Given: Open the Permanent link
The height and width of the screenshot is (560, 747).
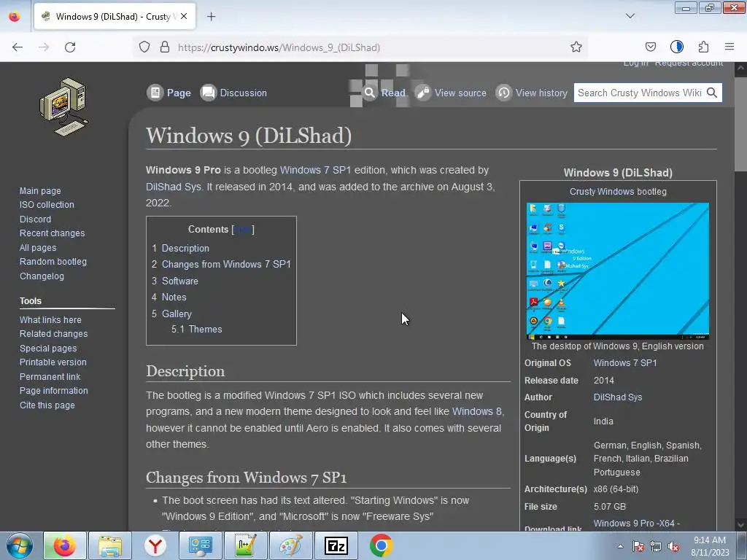Looking at the screenshot, I should tap(50, 377).
